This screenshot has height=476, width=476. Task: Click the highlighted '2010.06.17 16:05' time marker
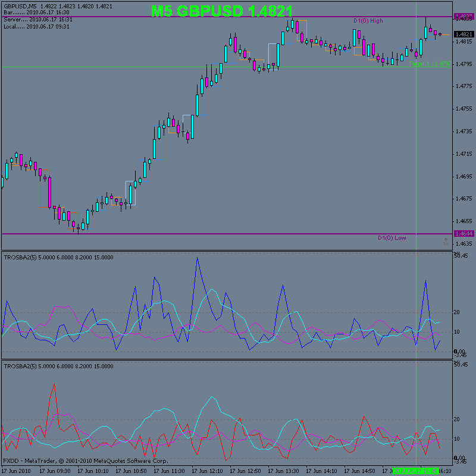415,471
